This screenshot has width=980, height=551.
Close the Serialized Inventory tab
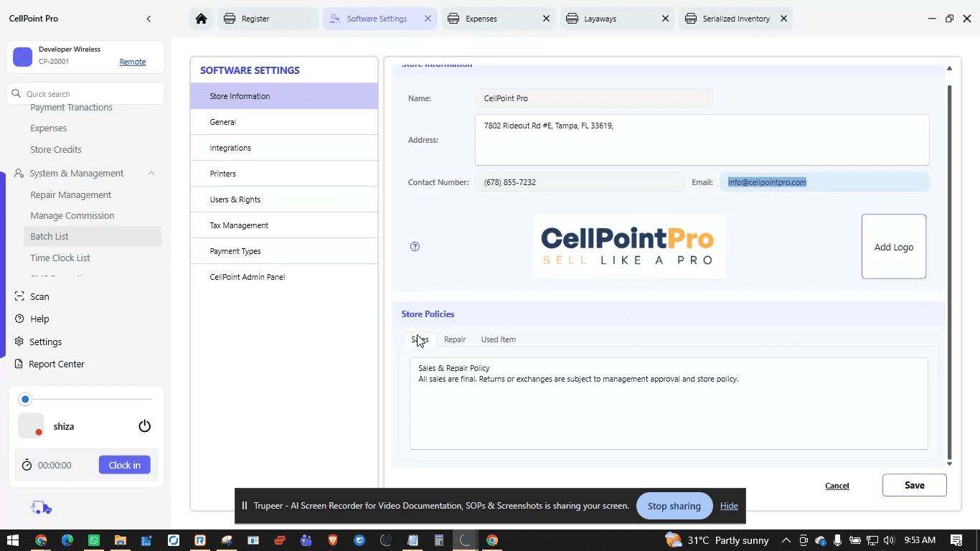point(784,19)
